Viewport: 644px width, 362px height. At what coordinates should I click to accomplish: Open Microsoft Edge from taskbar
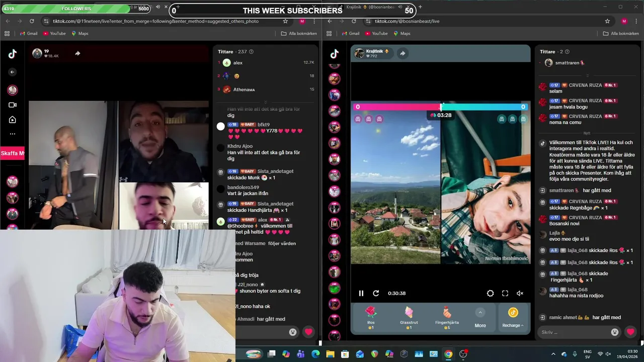click(x=315, y=354)
